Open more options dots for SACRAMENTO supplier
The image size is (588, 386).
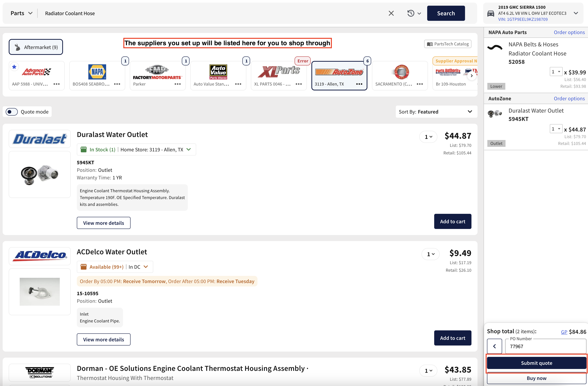420,84
